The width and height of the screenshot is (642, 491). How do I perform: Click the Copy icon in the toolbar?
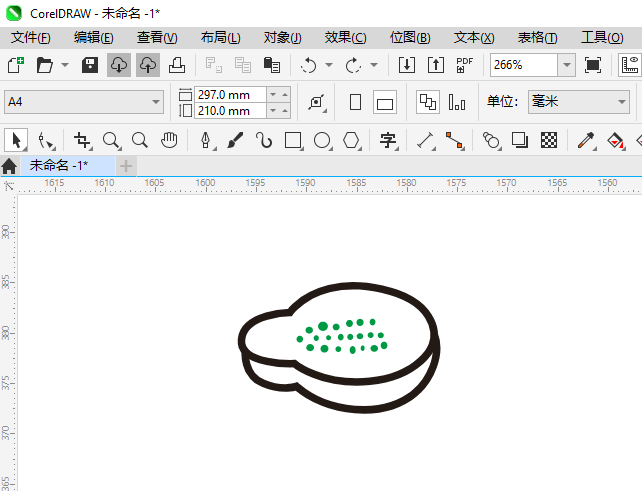[243, 65]
